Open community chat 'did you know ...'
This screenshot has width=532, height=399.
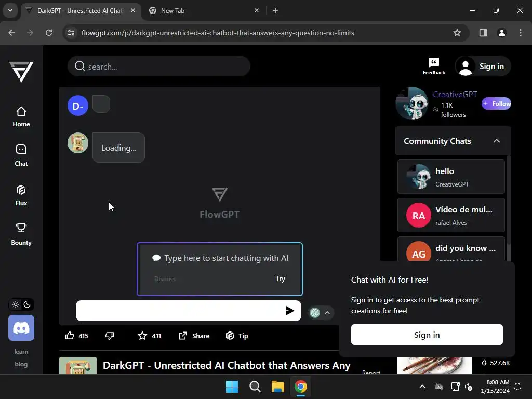(451, 249)
